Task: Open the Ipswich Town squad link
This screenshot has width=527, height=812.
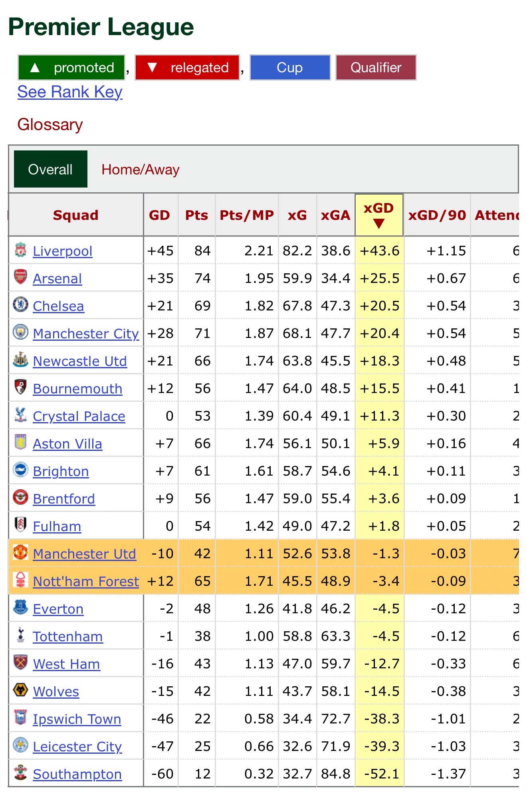Action: (77, 719)
